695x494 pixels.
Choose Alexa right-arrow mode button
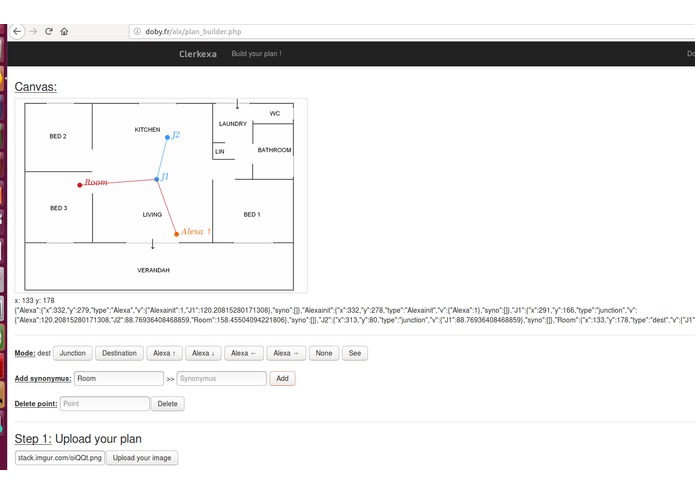286,353
